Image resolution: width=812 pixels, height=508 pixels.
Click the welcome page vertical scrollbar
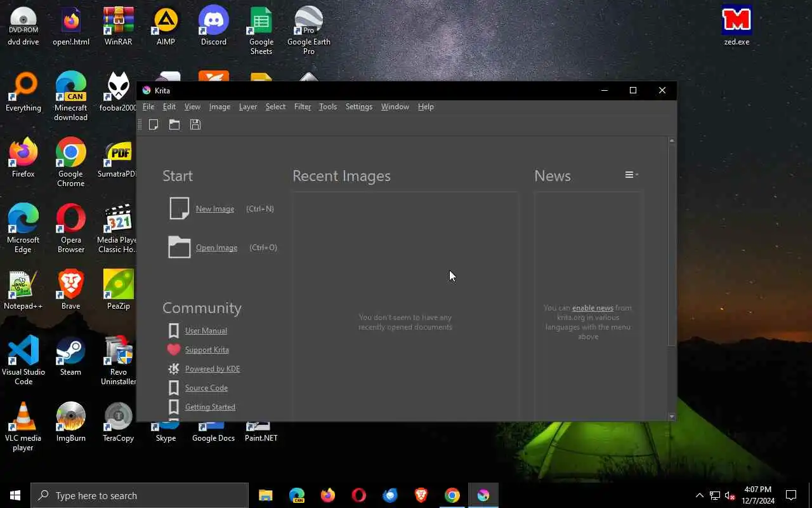[x=672, y=245]
